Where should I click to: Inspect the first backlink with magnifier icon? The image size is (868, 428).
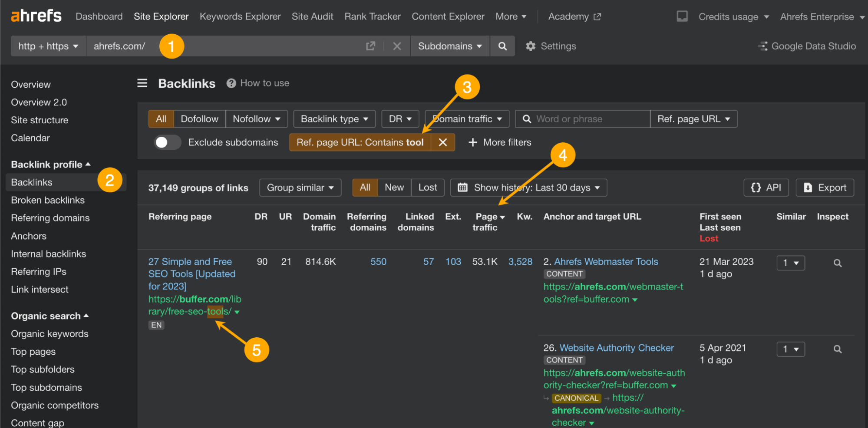click(837, 263)
